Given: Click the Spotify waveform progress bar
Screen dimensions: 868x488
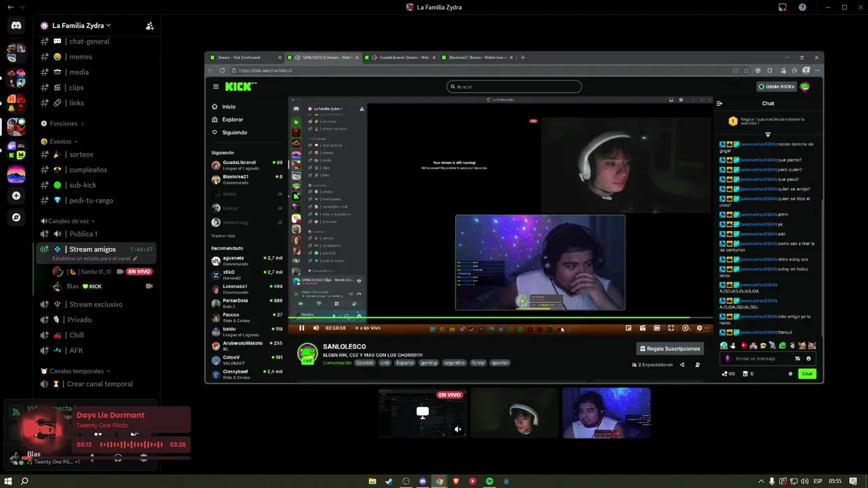Looking at the screenshot, I should point(132,445).
